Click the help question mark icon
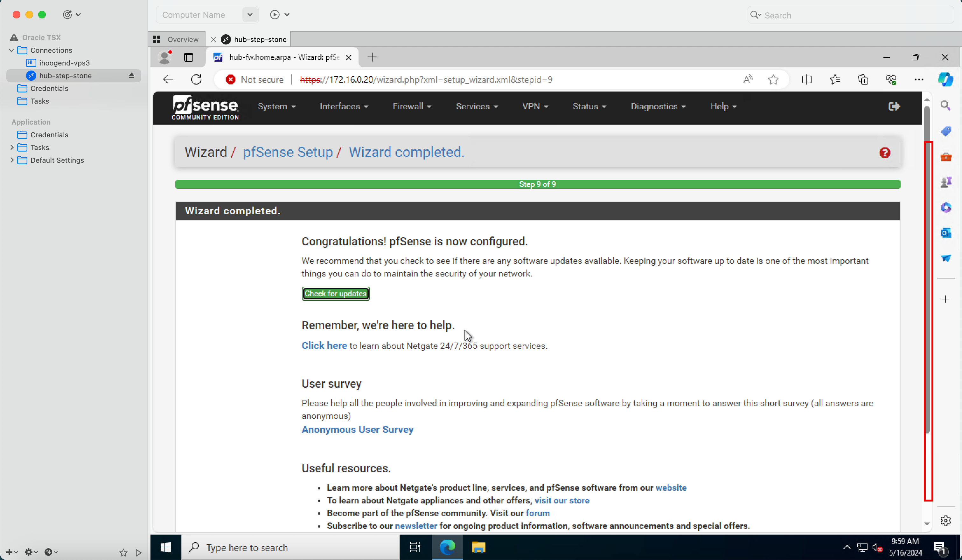 coord(885,152)
